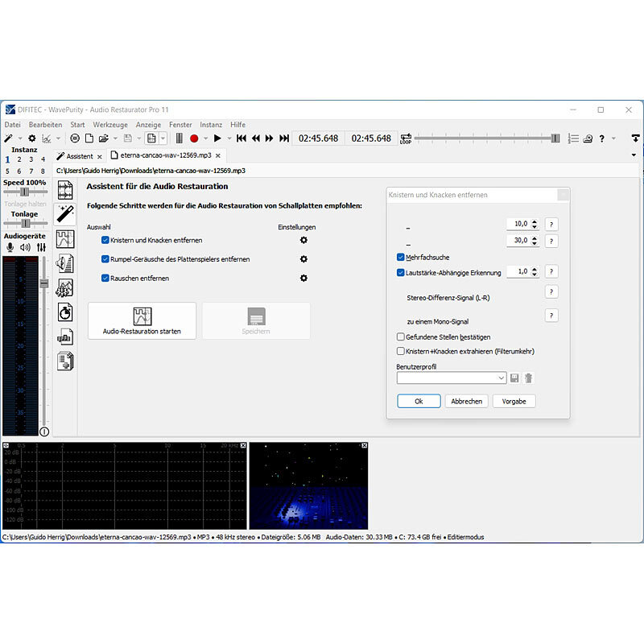Open the Werkzeuge menu
The image size is (644, 644).
(x=110, y=125)
